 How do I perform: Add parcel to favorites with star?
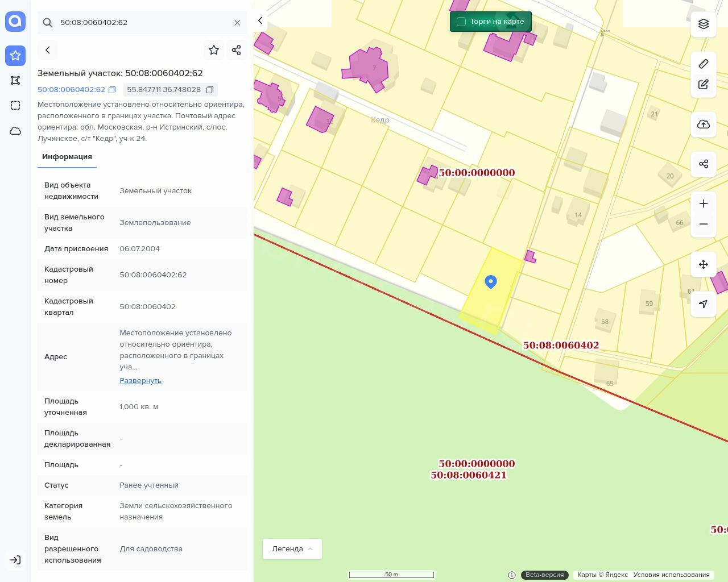coord(214,50)
